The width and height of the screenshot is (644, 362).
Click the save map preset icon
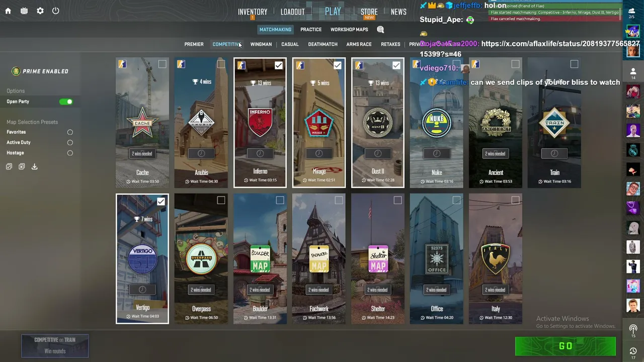click(x=34, y=166)
